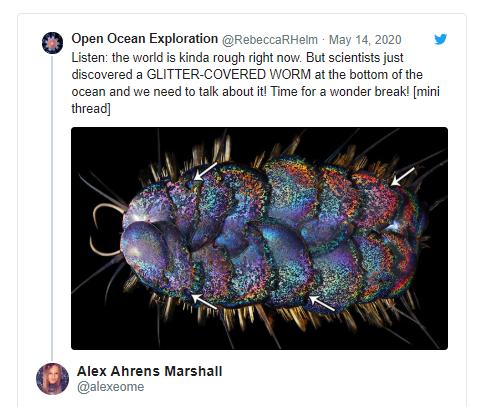Click the blue Twitter bird logo
Screen dimensions: 484x407
[x=440, y=39]
